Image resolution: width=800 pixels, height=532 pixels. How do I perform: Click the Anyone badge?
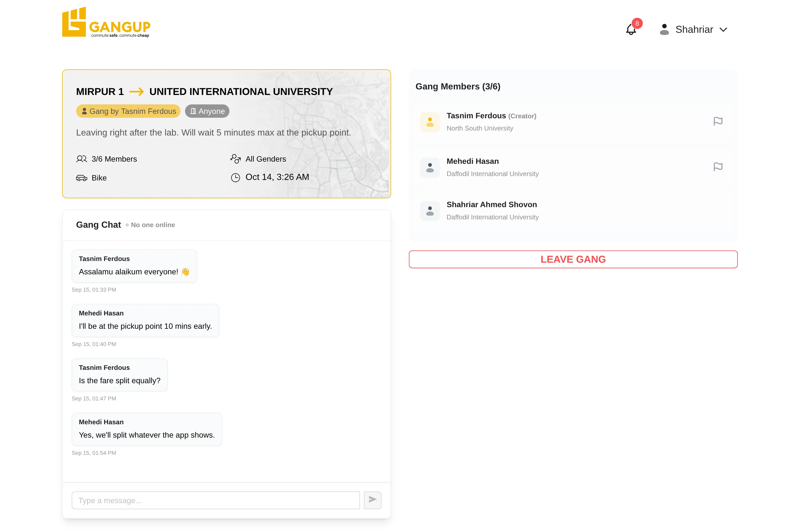[x=207, y=111]
